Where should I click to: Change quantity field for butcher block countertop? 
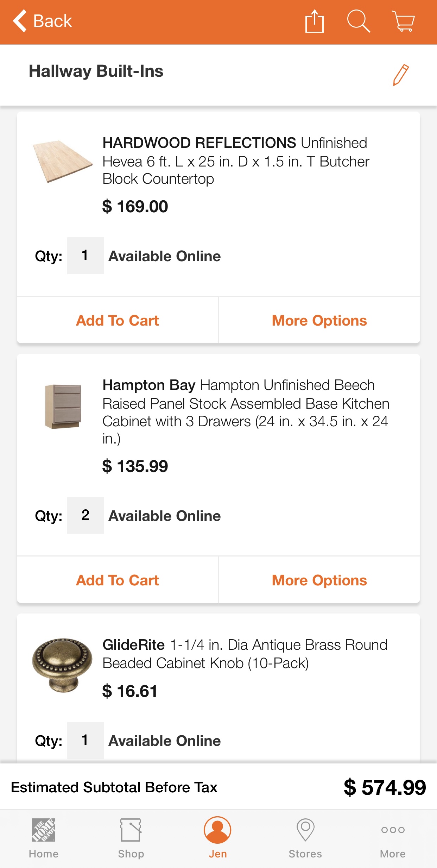(x=85, y=256)
